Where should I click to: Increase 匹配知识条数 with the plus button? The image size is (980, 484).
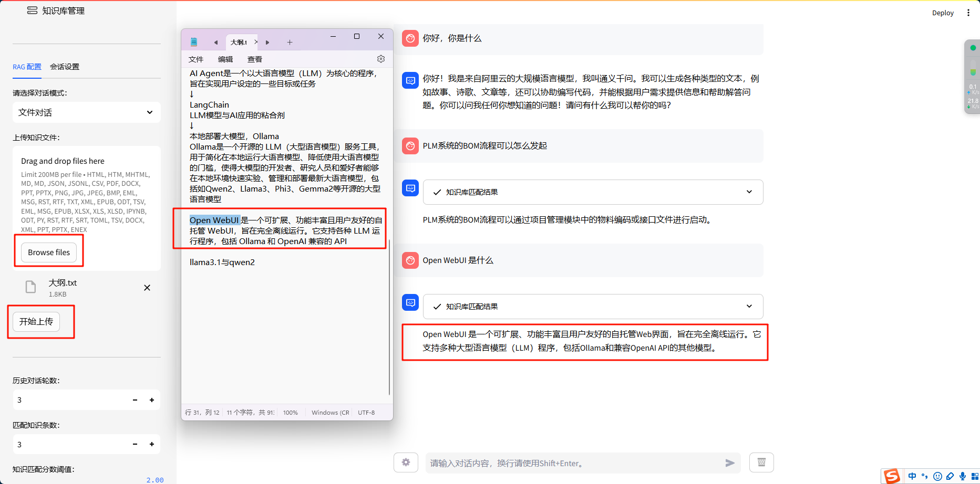coord(152,445)
